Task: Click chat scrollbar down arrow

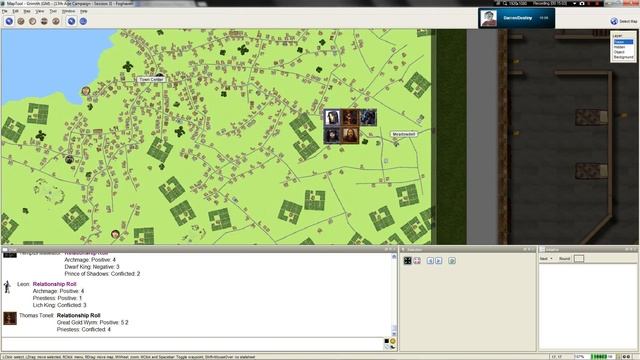Action: (x=394, y=334)
